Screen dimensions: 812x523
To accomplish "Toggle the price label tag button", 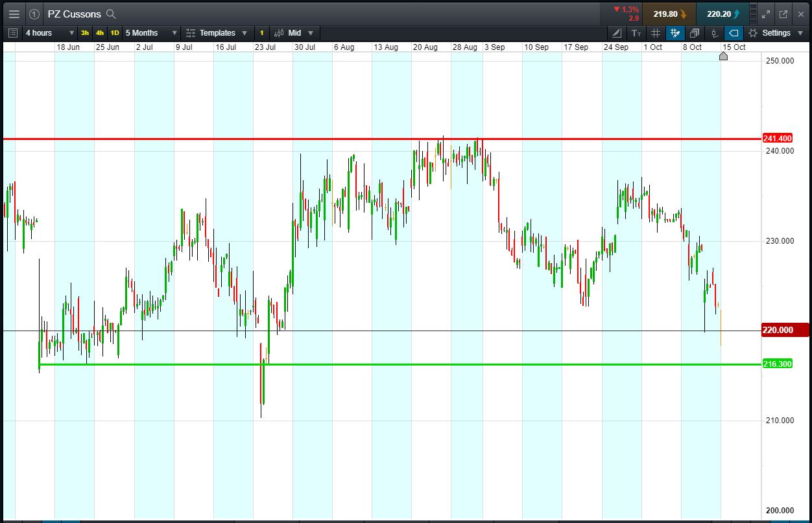I will (734, 33).
